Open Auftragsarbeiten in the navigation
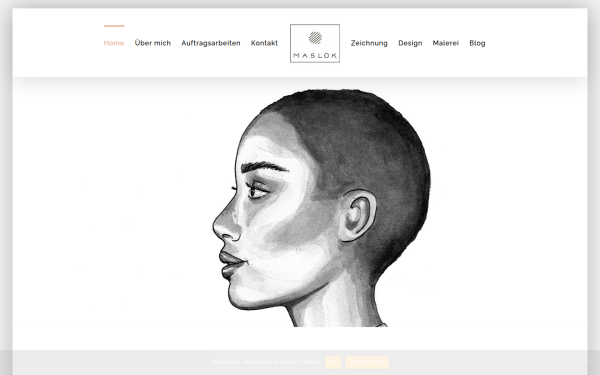The width and height of the screenshot is (600, 375). [211, 43]
